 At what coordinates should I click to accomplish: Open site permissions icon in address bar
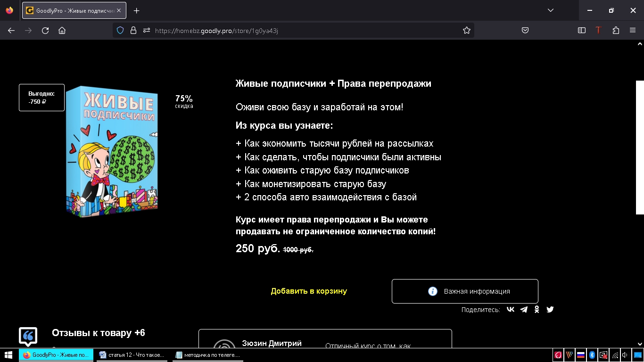click(x=147, y=30)
